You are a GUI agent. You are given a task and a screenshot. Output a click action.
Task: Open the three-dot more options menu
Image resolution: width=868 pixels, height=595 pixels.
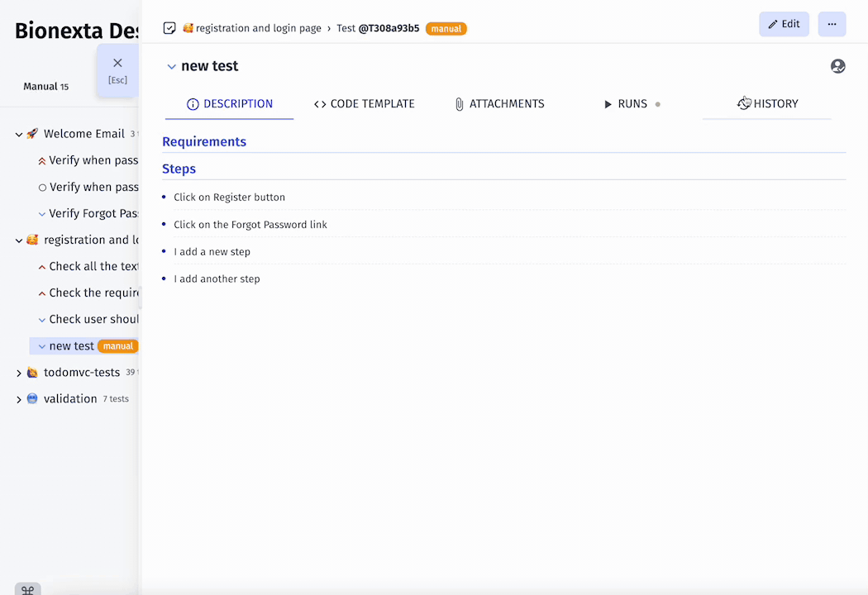tap(832, 24)
